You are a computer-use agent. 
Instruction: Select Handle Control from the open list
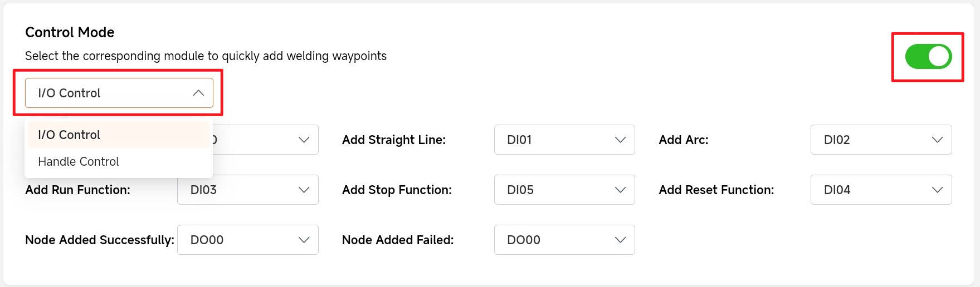[79, 161]
